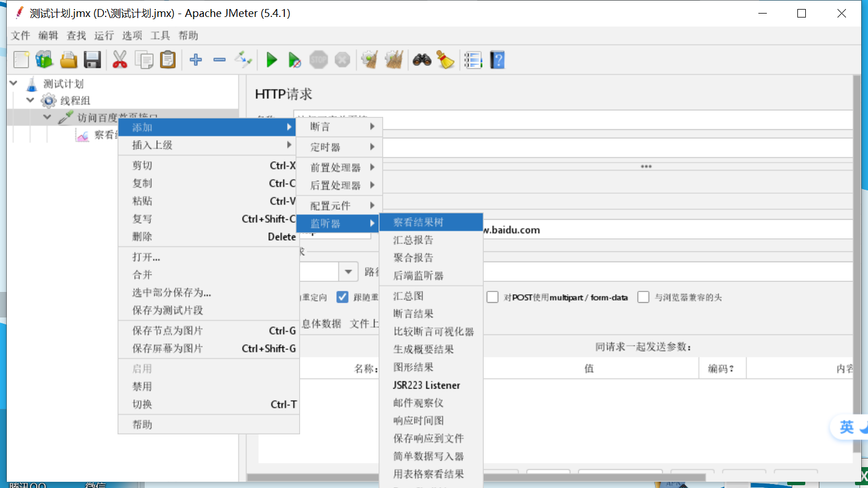Click the Stop test icon
This screenshot has height=488, width=868.
tap(319, 59)
